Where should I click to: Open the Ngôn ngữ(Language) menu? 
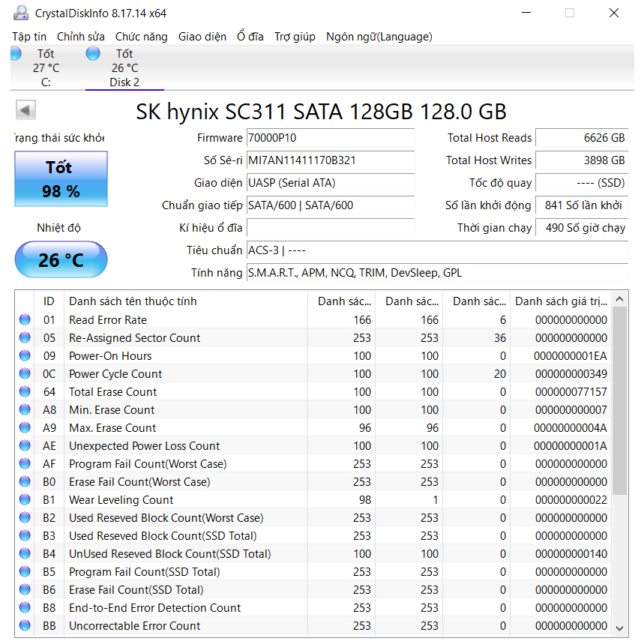(x=379, y=37)
